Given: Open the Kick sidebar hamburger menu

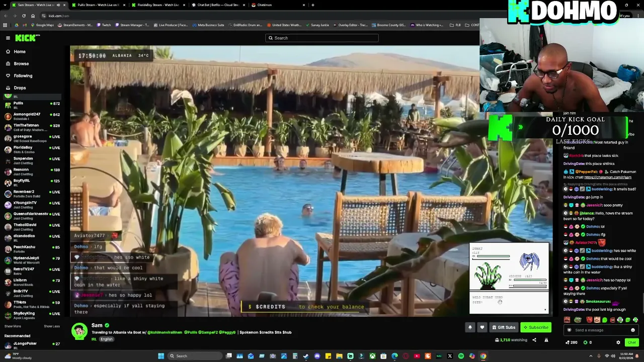Looking at the screenshot, I should click(x=8, y=38).
